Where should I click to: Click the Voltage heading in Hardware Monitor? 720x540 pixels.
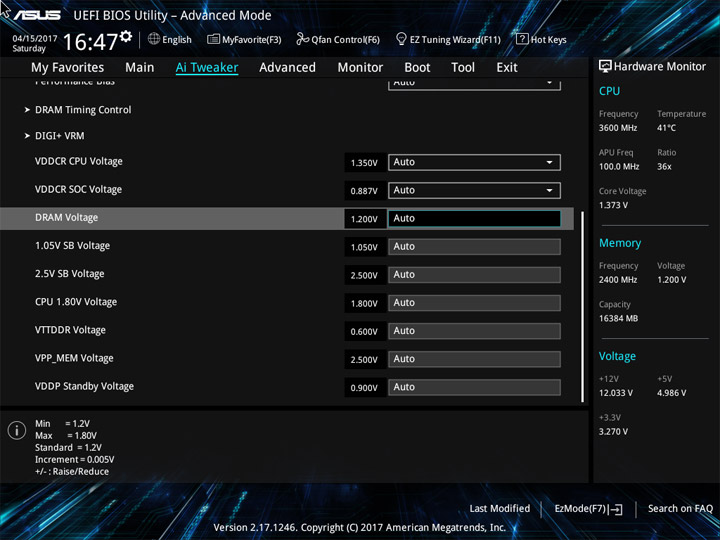pos(617,356)
